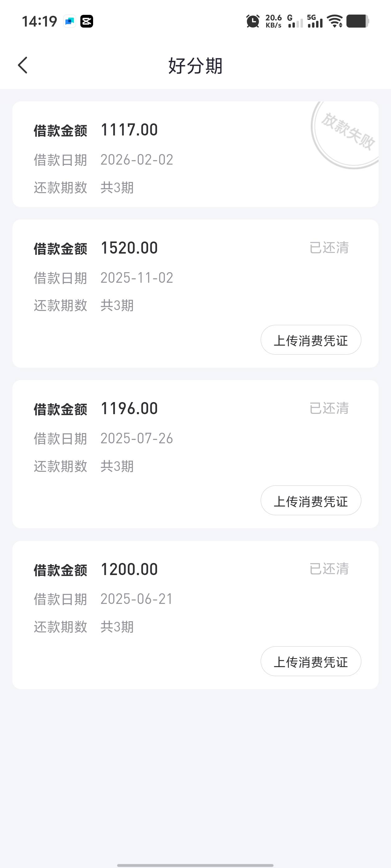
Task: Tap the battery status icon
Action: 357,21
